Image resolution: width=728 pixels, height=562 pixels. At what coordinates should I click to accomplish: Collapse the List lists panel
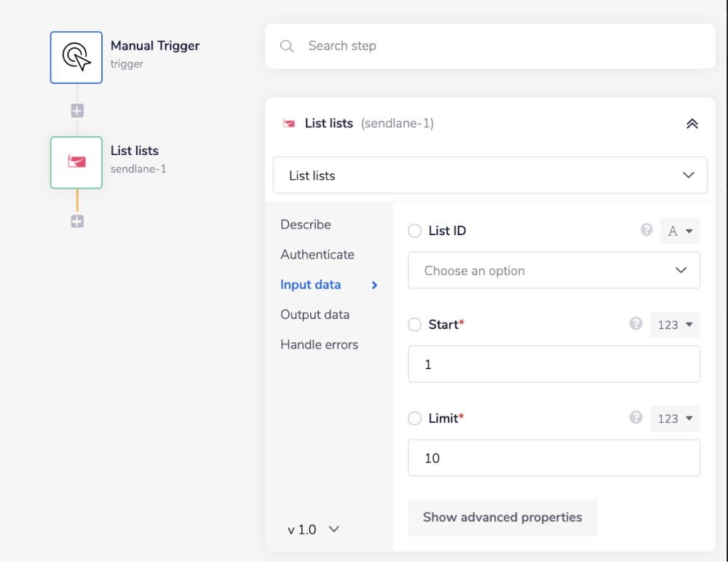click(692, 124)
